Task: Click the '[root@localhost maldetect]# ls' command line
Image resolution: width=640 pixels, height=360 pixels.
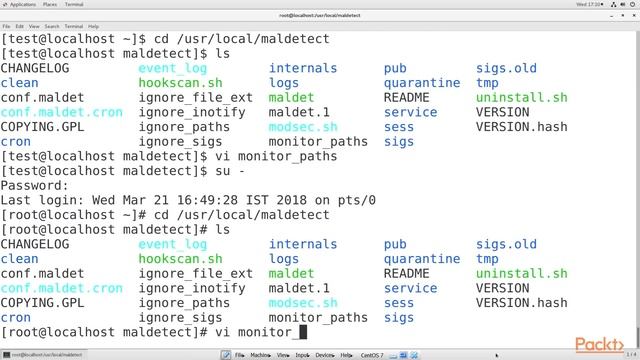Action: (115, 230)
